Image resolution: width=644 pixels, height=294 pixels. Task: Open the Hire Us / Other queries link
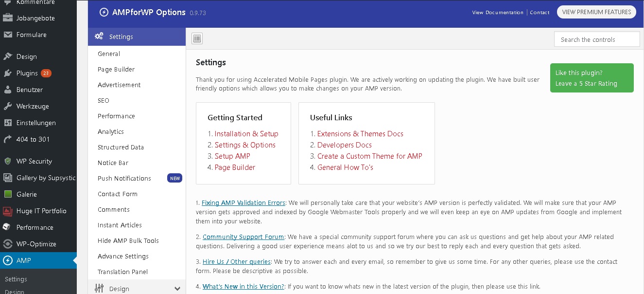point(237,262)
